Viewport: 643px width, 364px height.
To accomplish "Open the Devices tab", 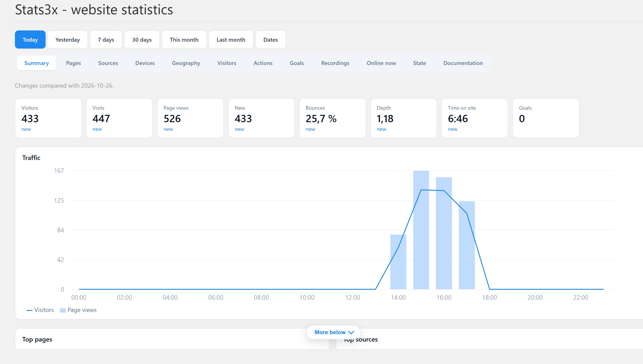I will (145, 63).
